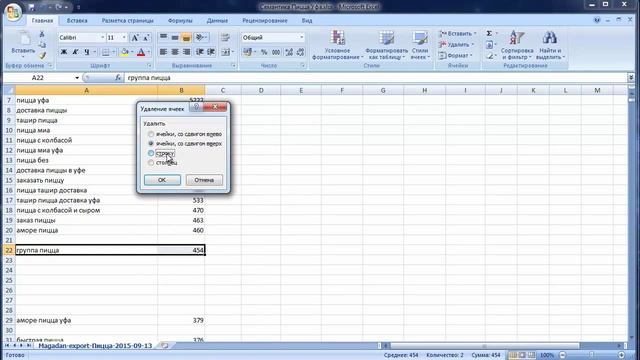Click the Формат cells button in ribbon
640x360 pixels.
pyautogui.click(x=456, y=56)
